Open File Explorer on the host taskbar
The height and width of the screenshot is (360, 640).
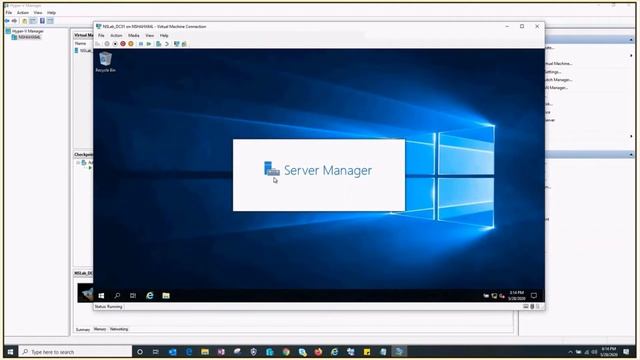[x=205, y=351]
